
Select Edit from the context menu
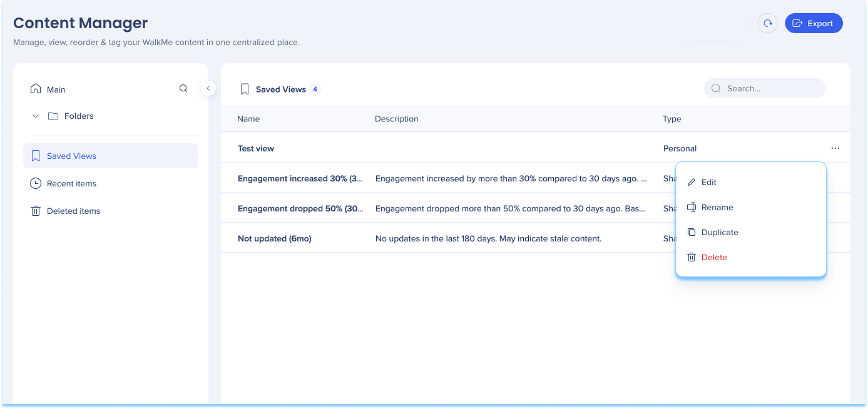click(708, 182)
